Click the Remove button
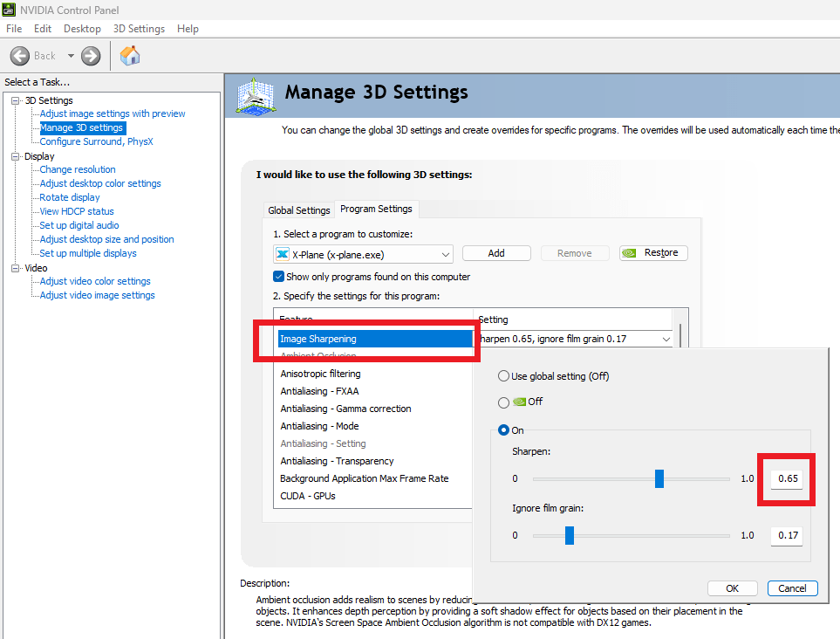The width and height of the screenshot is (840, 639). point(574,253)
